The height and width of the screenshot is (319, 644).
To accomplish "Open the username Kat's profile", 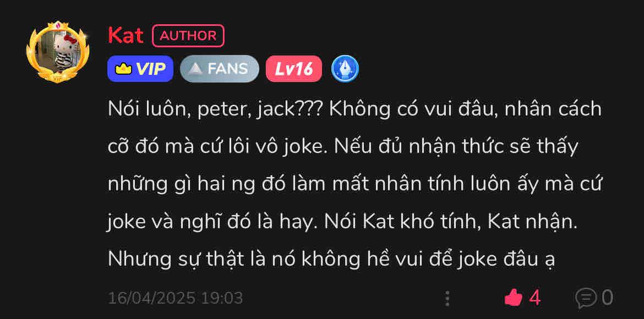I will coord(125,36).
